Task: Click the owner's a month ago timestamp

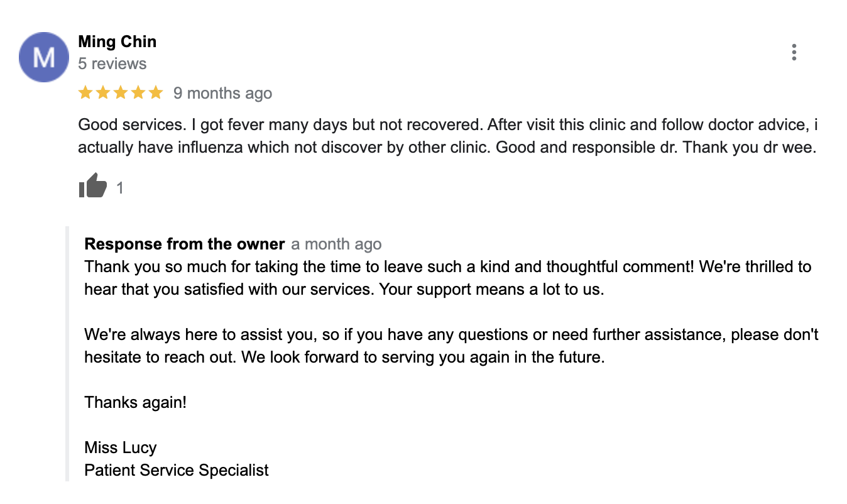Action: (336, 244)
